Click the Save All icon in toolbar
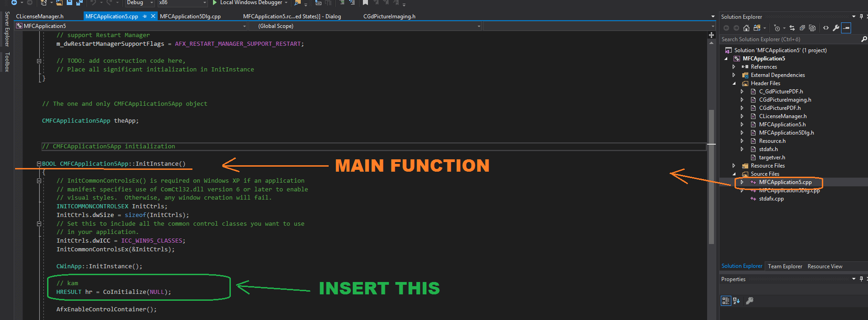 click(x=80, y=2)
